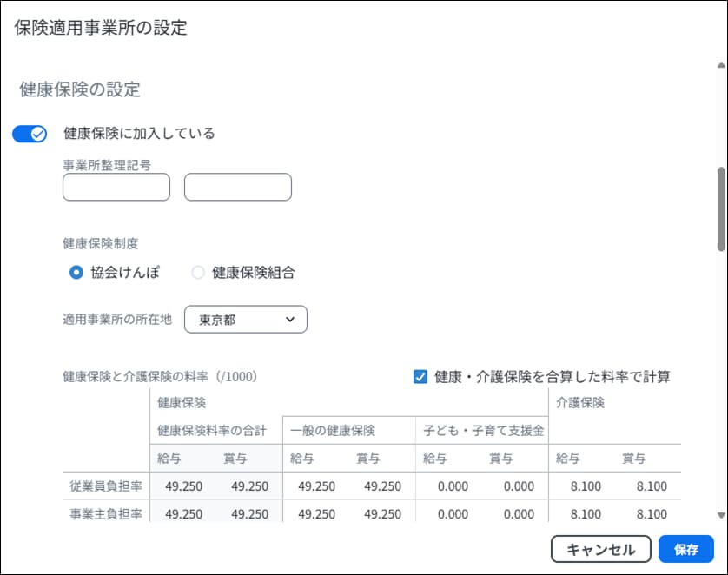Uncheck 健康・介護保険を合算した料率で計算 checkbox
728x575 pixels.
click(420, 376)
